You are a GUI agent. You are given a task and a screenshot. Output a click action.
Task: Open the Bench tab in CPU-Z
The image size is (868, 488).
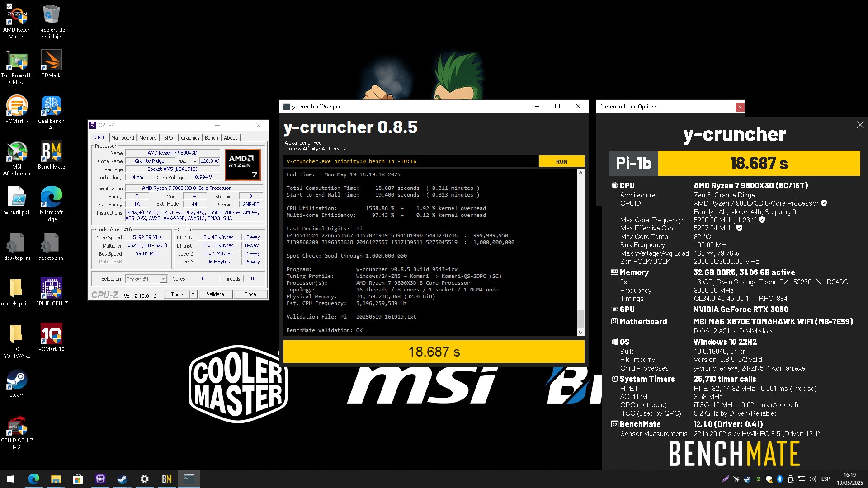(x=211, y=138)
